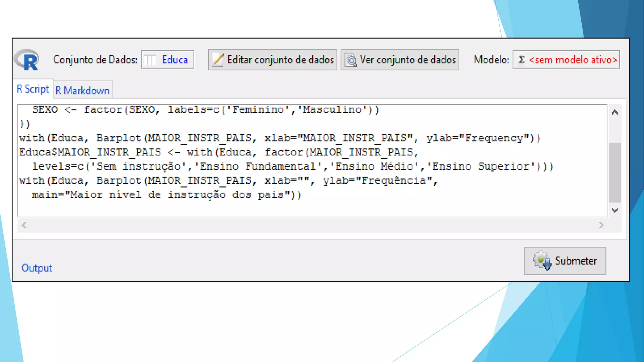
Task: Open 'sem modelo ativo' model selector
Action: (x=573, y=60)
